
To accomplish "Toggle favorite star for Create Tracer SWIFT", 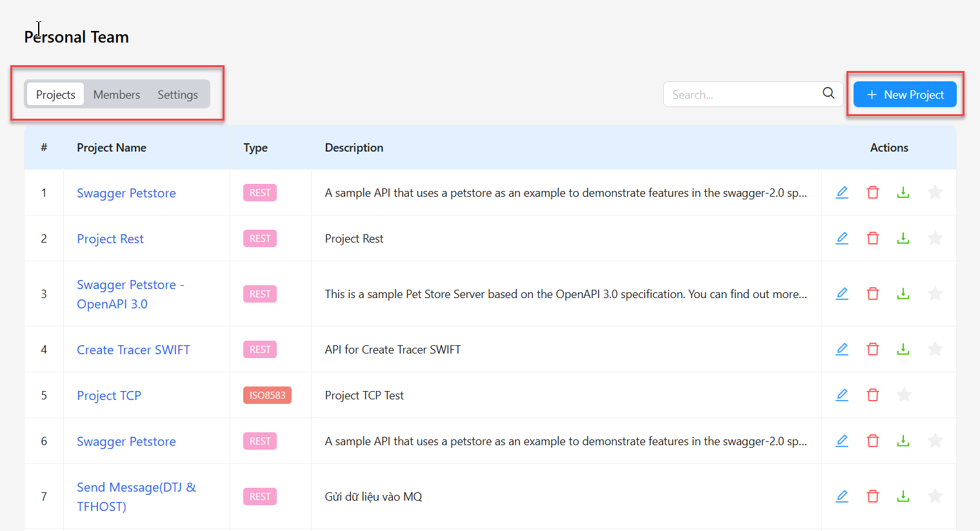I will pos(935,349).
